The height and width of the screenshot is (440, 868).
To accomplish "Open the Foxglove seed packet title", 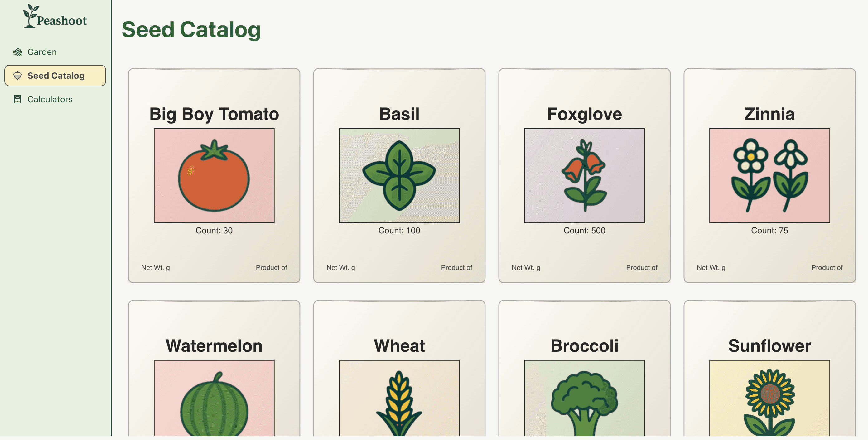I will pos(584,114).
